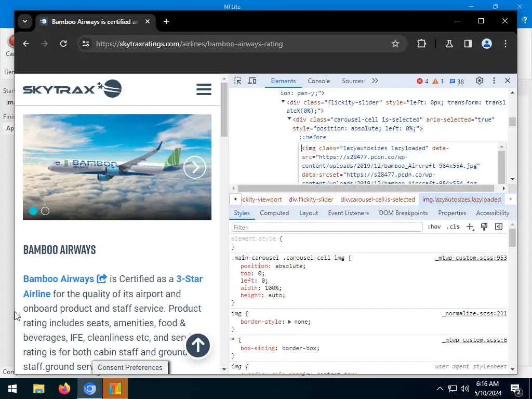532x399 pixels.
Task: Follow the 3-Star Airline link
Action: [x=113, y=286]
